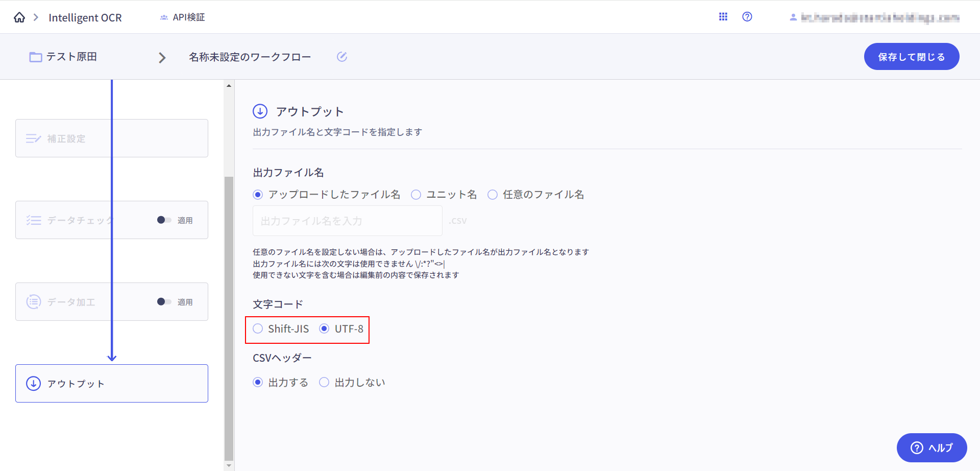Open the データチェック workflow step
Viewport: 980px width, 471px height.
[x=112, y=220]
